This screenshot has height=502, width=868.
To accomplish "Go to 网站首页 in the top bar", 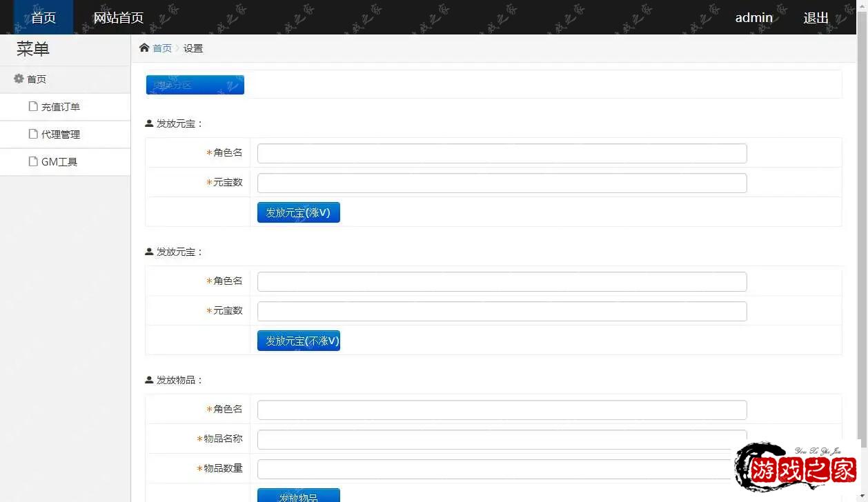I will click(118, 17).
